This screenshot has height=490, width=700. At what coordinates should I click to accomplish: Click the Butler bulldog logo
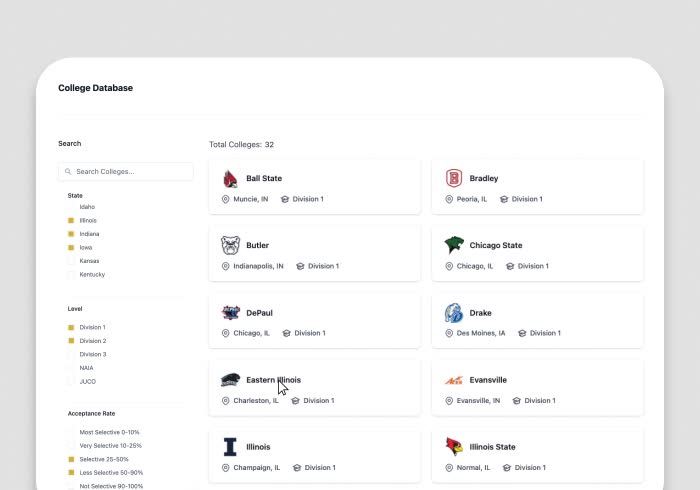pyautogui.click(x=230, y=245)
